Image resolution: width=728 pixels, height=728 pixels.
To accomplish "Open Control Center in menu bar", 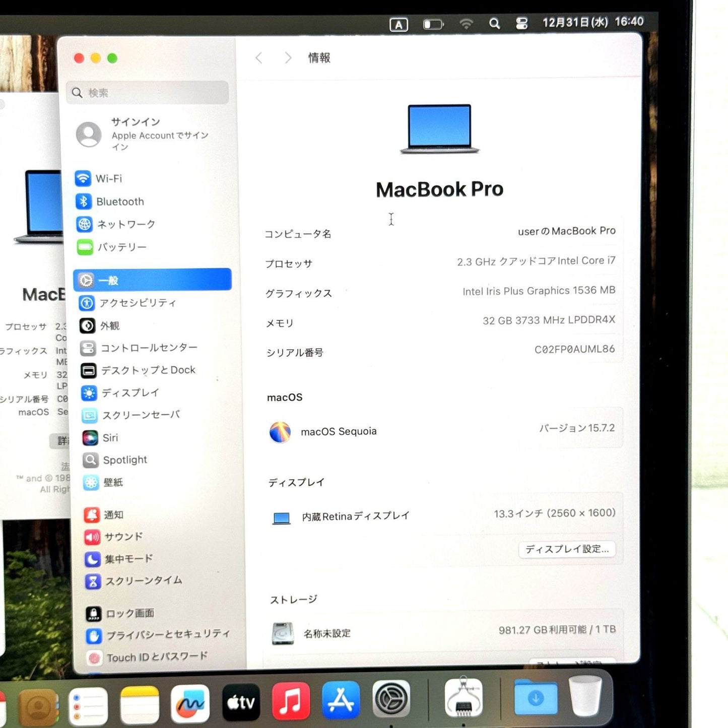I will coord(521,23).
